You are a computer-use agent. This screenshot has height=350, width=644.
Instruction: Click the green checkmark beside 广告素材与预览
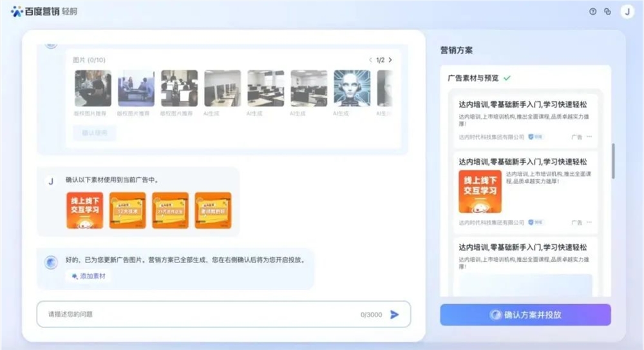point(507,78)
